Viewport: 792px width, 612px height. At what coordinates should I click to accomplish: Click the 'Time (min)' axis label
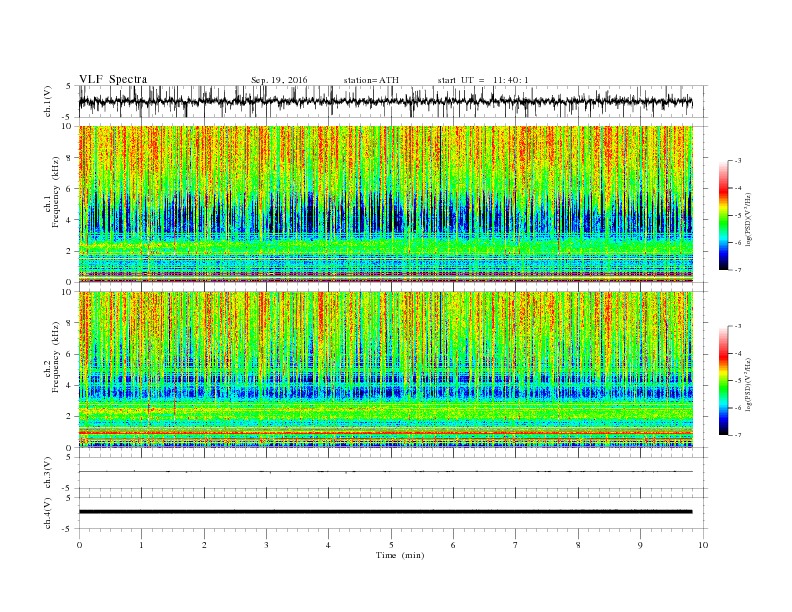tap(400, 555)
